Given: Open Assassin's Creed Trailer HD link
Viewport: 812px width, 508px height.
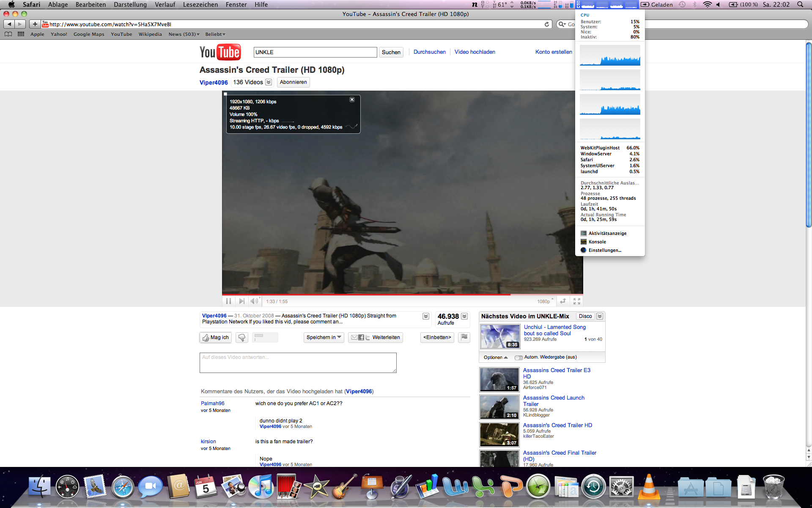Looking at the screenshot, I should coord(557,425).
